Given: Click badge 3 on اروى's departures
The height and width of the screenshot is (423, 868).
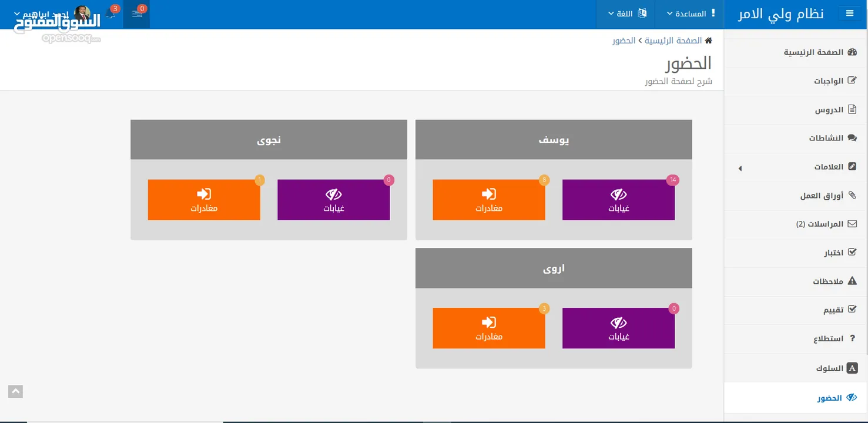Looking at the screenshot, I should click(544, 308).
